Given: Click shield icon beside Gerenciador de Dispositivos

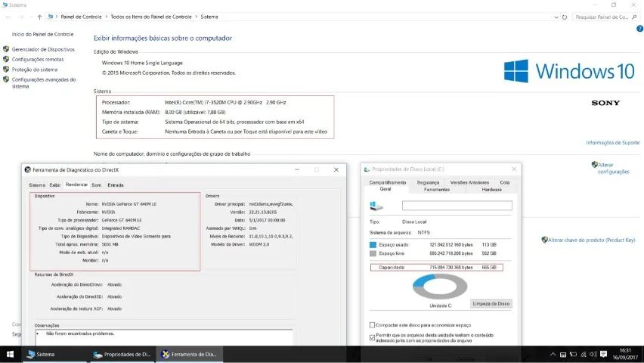Looking at the screenshot, I should coord(6,49).
